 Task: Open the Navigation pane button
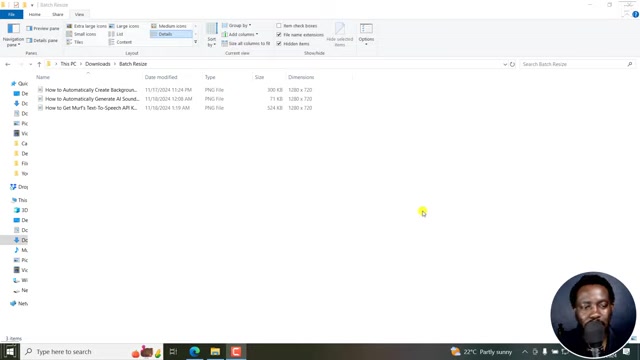coord(13,34)
